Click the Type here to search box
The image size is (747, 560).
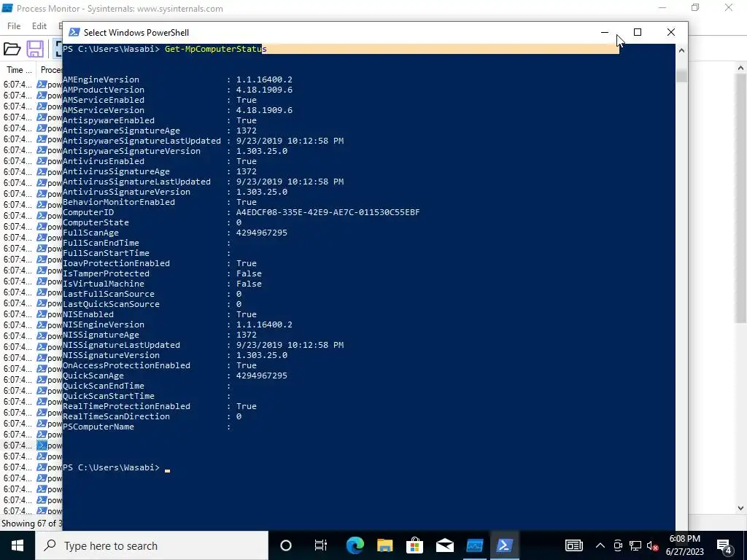(x=152, y=545)
